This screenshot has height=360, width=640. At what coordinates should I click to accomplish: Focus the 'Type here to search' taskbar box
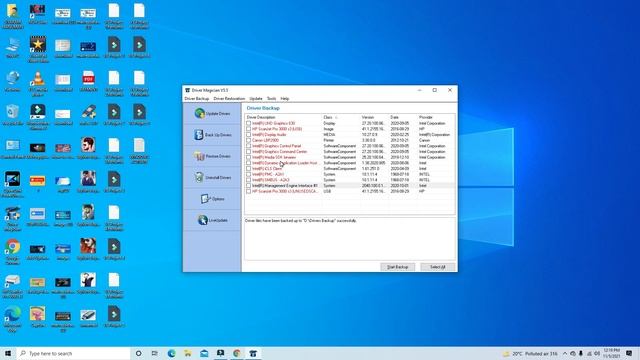73,353
